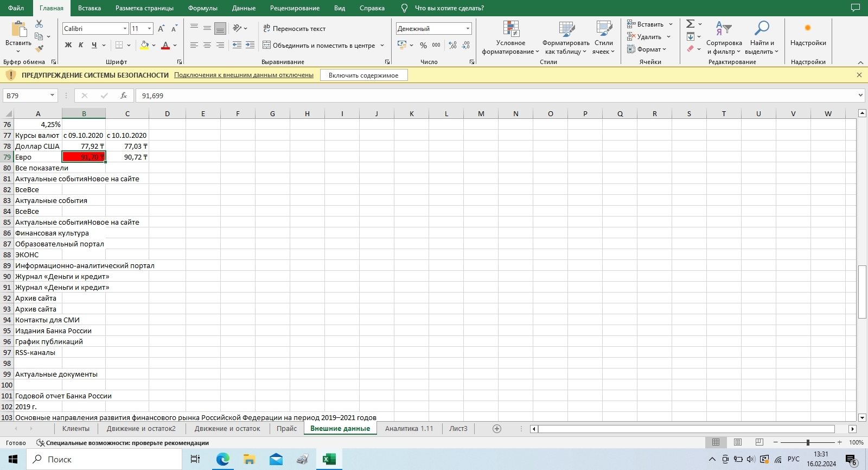Image resolution: width=868 pixels, height=470 pixels.
Task: Click Удалить cells button
Action: coord(649,37)
